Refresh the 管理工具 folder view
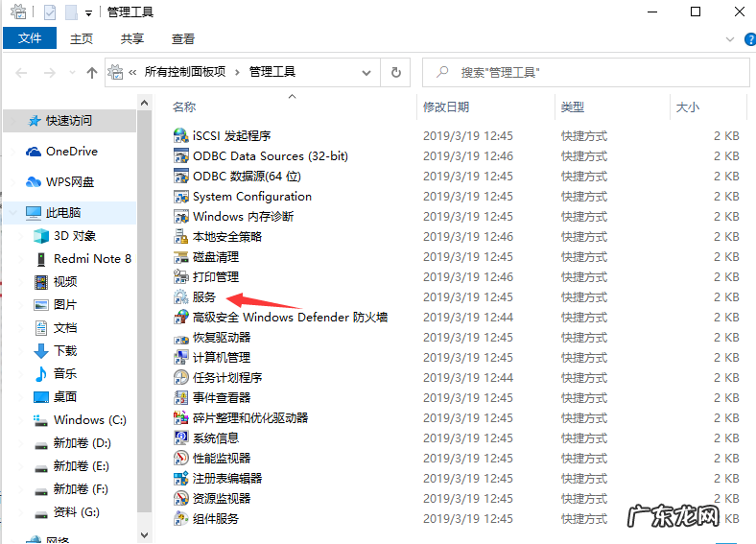 point(396,72)
